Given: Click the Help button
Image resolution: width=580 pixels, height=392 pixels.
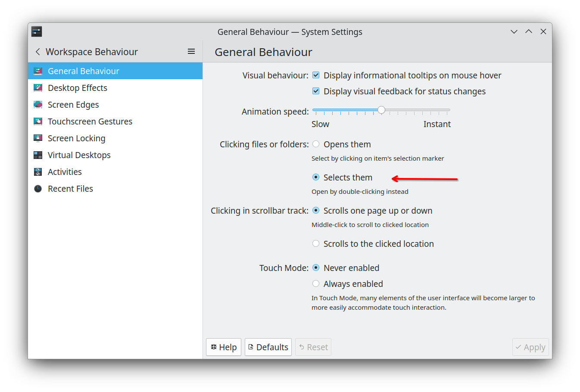Looking at the screenshot, I should [224, 347].
